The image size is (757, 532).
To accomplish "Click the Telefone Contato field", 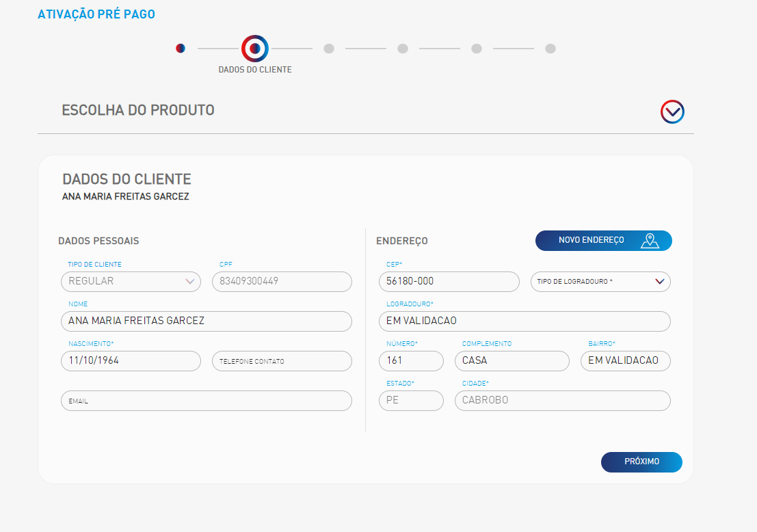I will pos(282,360).
